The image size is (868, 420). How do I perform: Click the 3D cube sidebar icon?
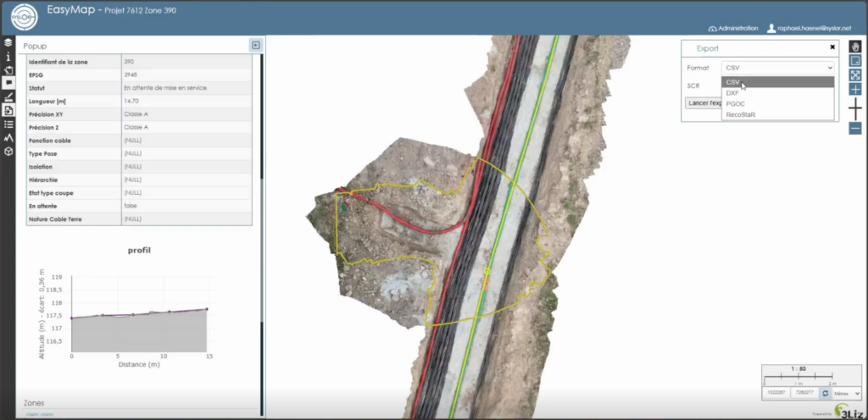click(x=8, y=151)
